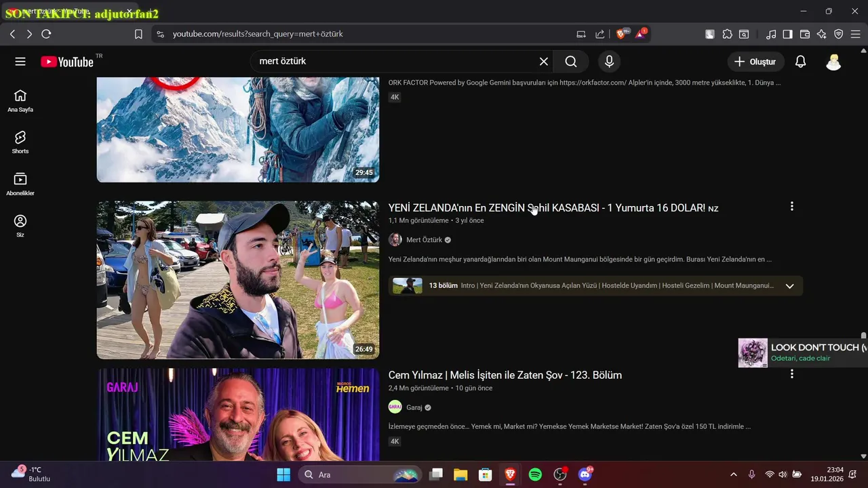This screenshot has width=868, height=488.
Task: Click the mountain climber video thumbnail
Action: point(238,129)
